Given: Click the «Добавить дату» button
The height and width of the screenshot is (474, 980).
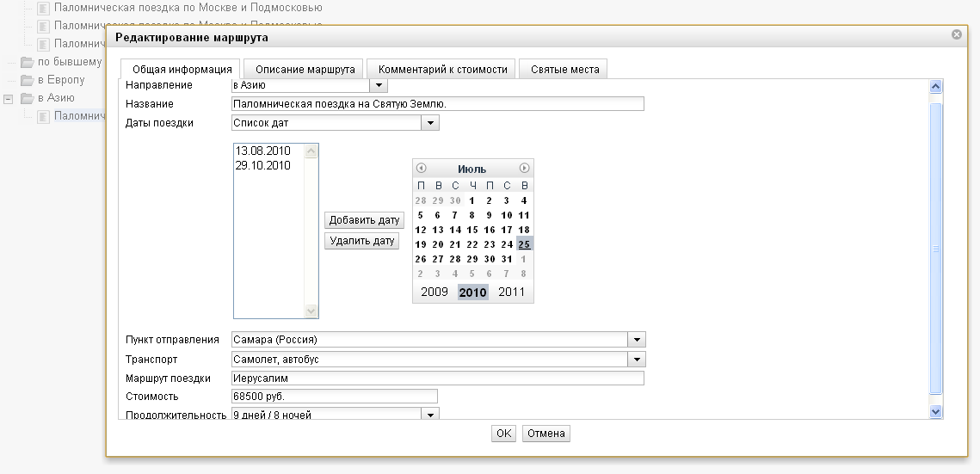Looking at the screenshot, I should click(x=364, y=220).
